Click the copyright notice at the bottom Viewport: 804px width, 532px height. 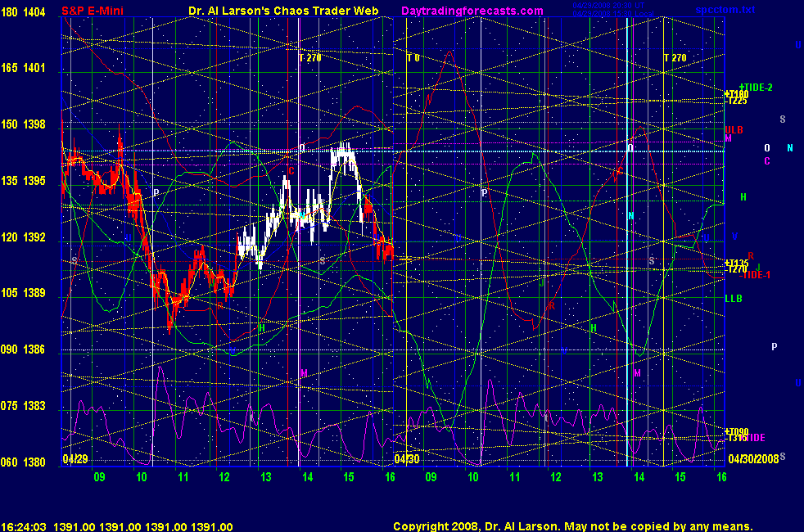pyautogui.click(x=573, y=526)
